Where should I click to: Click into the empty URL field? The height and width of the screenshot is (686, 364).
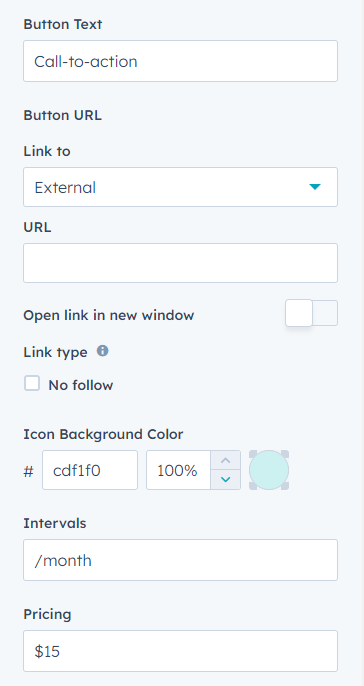click(x=180, y=263)
